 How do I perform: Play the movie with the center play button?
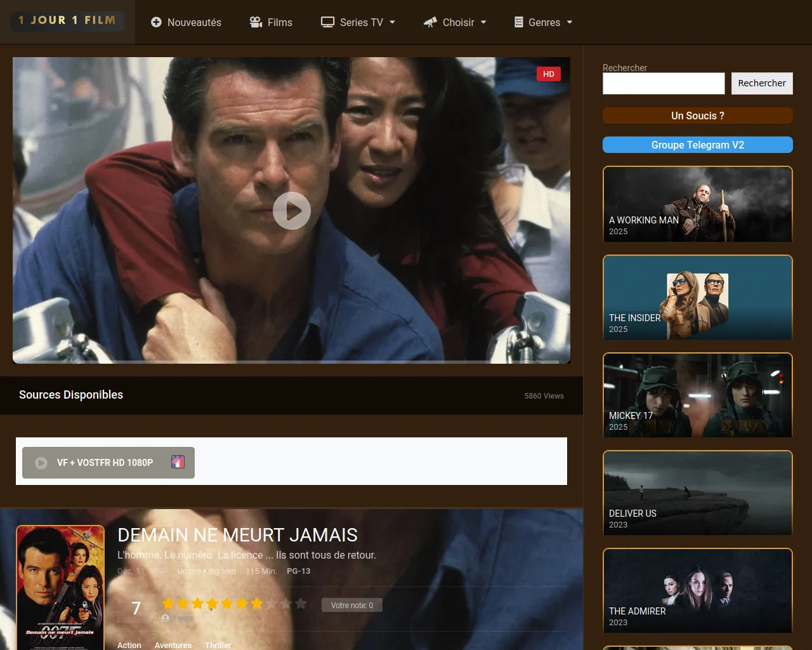coord(292,211)
